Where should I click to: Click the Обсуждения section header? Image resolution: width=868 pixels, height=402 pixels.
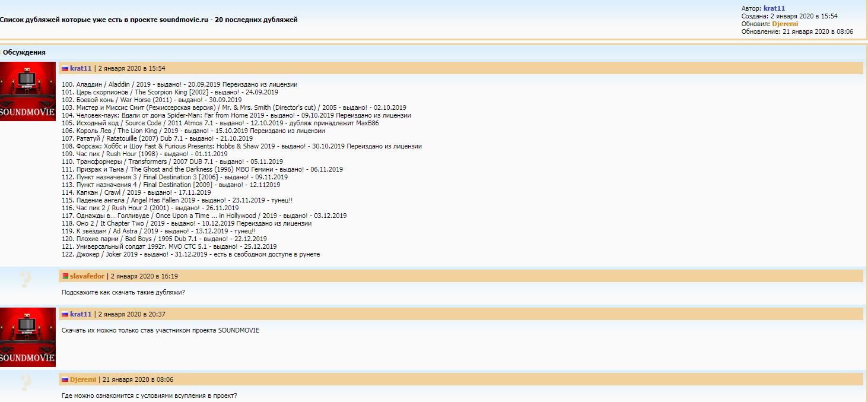coord(24,52)
